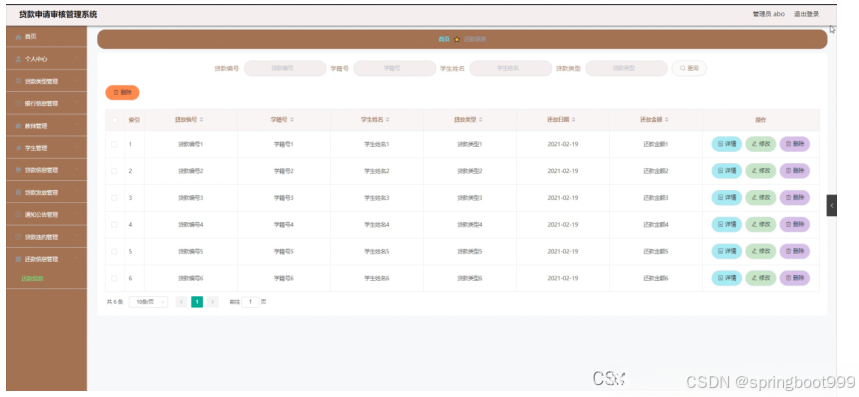Click 修改 for row 贷款编号2
The image size is (859, 397).
(760, 171)
